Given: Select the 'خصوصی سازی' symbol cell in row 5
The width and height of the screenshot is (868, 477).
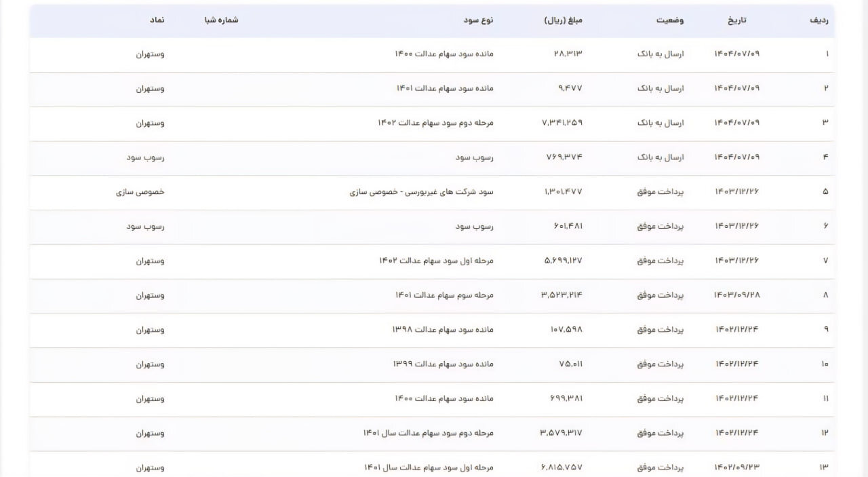Looking at the screenshot, I should 140,192.
